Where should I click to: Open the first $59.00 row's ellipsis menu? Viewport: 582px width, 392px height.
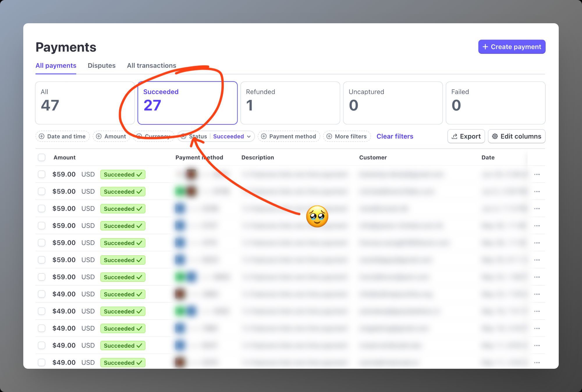click(x=537, y=174)
